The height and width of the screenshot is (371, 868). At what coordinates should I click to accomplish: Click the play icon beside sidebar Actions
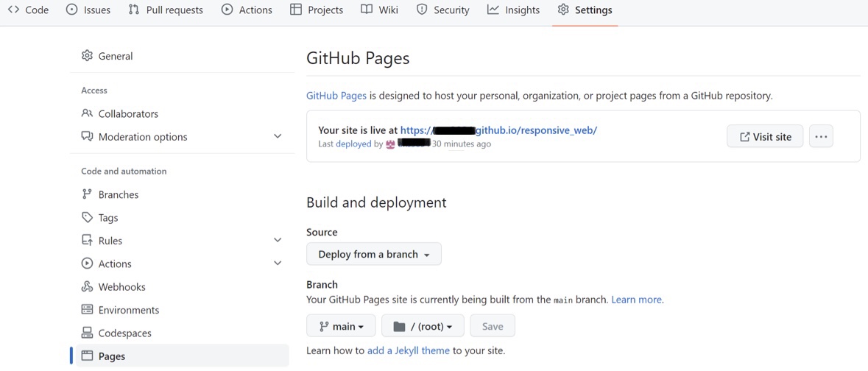[x=87, y=264]
